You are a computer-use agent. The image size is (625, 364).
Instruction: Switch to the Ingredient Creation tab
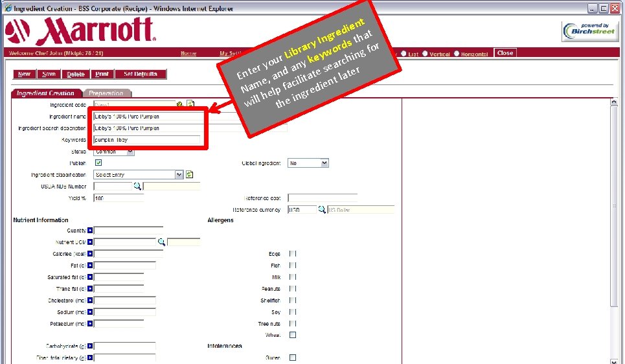click(46, 93)
